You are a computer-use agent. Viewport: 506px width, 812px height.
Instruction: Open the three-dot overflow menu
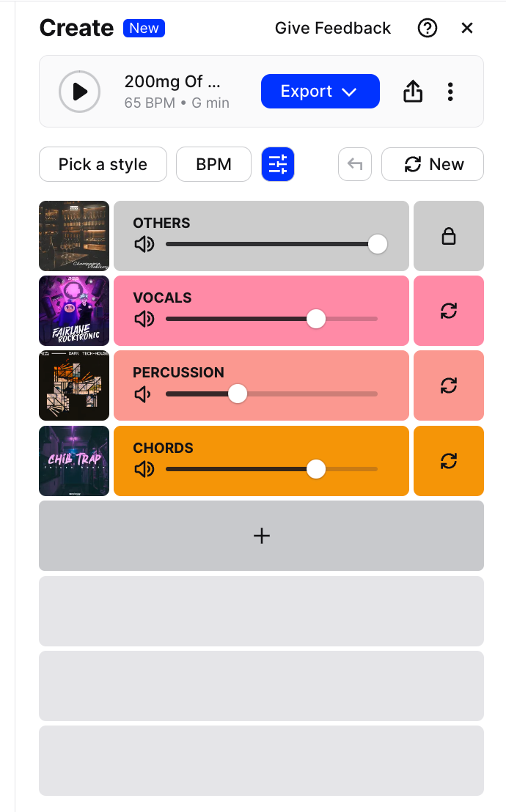[450, 91]
